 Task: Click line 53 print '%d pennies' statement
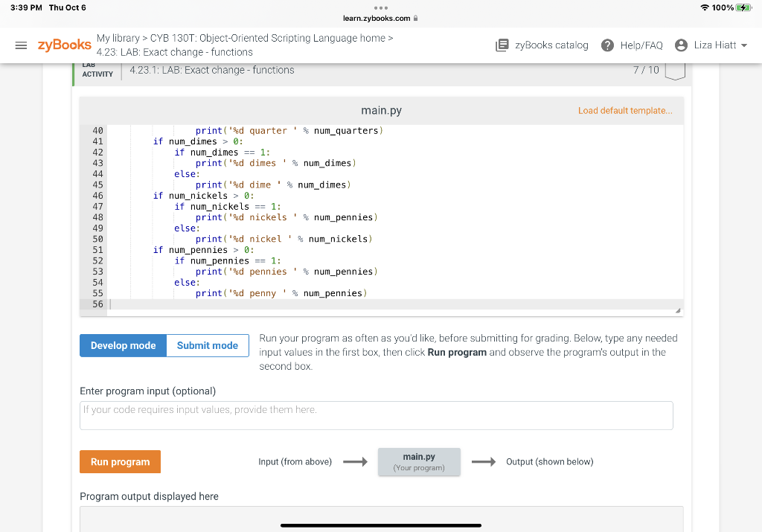[x=286, y=272]
